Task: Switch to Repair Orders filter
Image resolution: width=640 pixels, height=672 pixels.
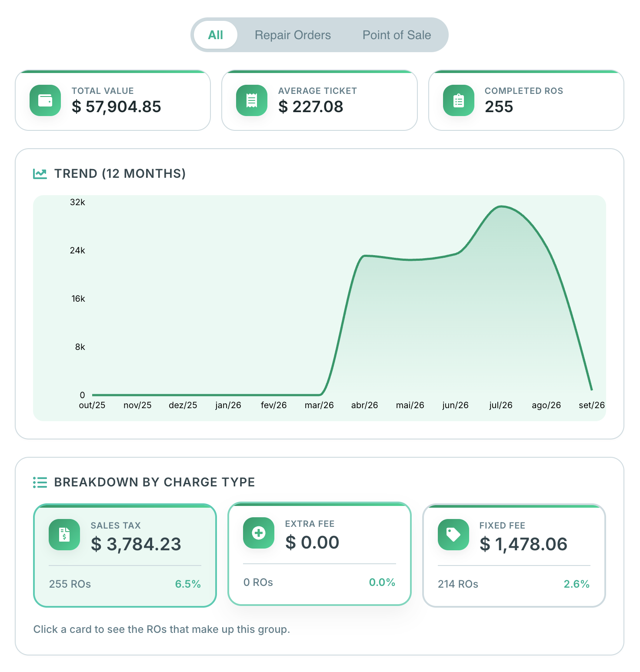Action: click(293, 35)
